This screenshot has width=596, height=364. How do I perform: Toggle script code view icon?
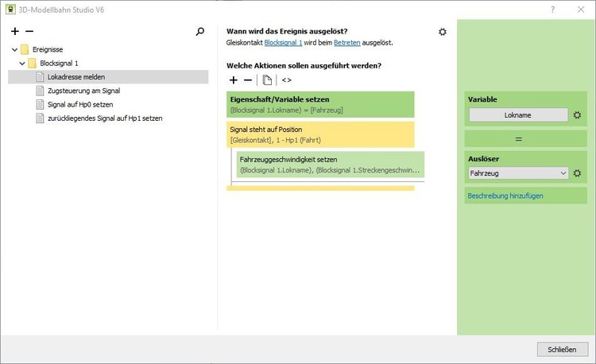(x=287, y=80)
